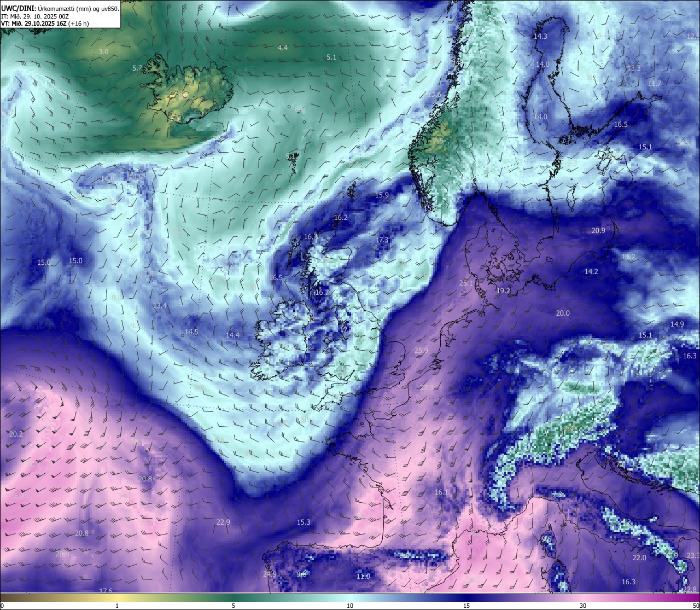The image size is (700, 610).
Task: Click the value label '23.3' on the map
Action: tap(693, 556)
